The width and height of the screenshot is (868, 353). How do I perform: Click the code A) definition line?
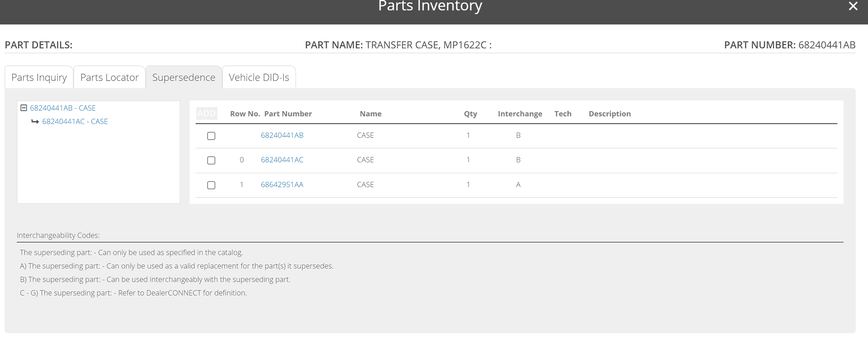(x=176, y=266)
